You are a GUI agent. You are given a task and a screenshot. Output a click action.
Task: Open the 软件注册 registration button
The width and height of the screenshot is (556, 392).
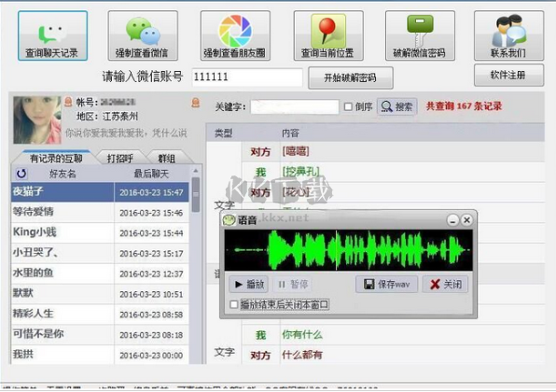click(508, 76)
